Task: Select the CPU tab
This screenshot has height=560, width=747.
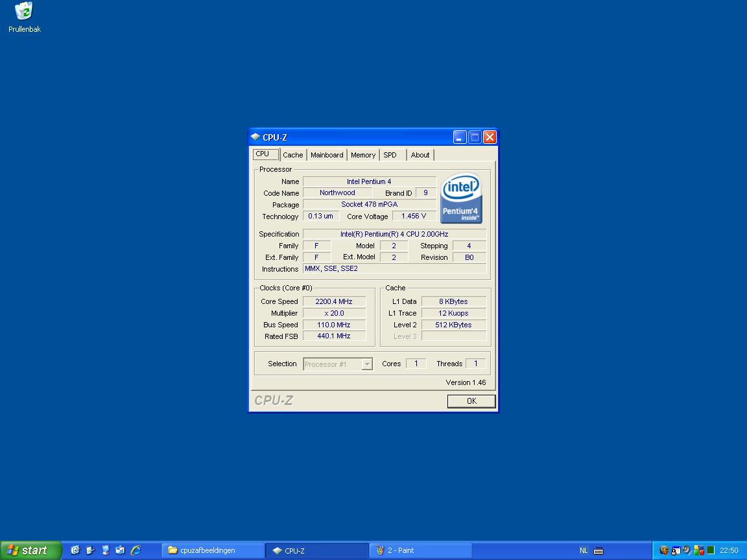Action: (265, 154)
